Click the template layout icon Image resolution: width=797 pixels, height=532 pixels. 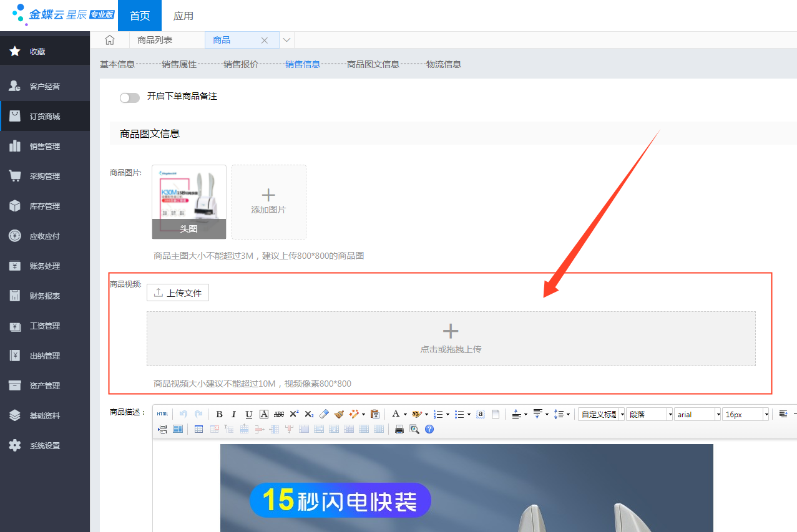tap(178, 429)
